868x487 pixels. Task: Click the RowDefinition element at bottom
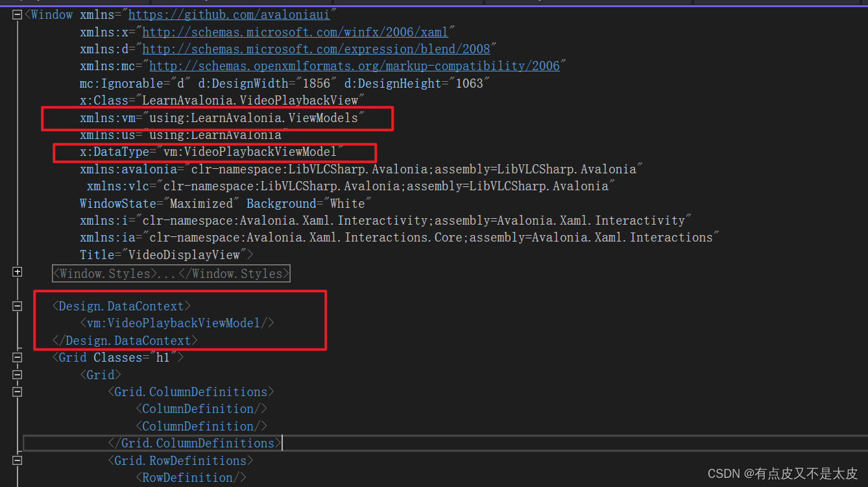(x=190, y=477)
